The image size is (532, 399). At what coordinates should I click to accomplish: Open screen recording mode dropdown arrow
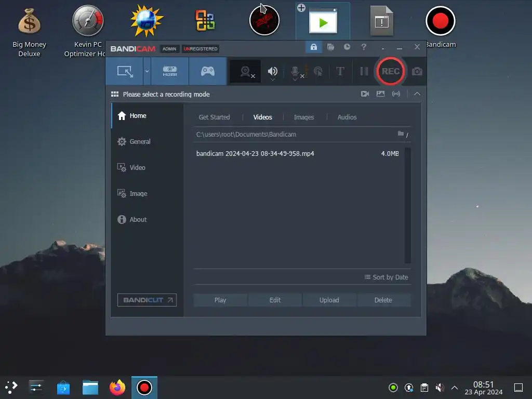tap(147, 71)
